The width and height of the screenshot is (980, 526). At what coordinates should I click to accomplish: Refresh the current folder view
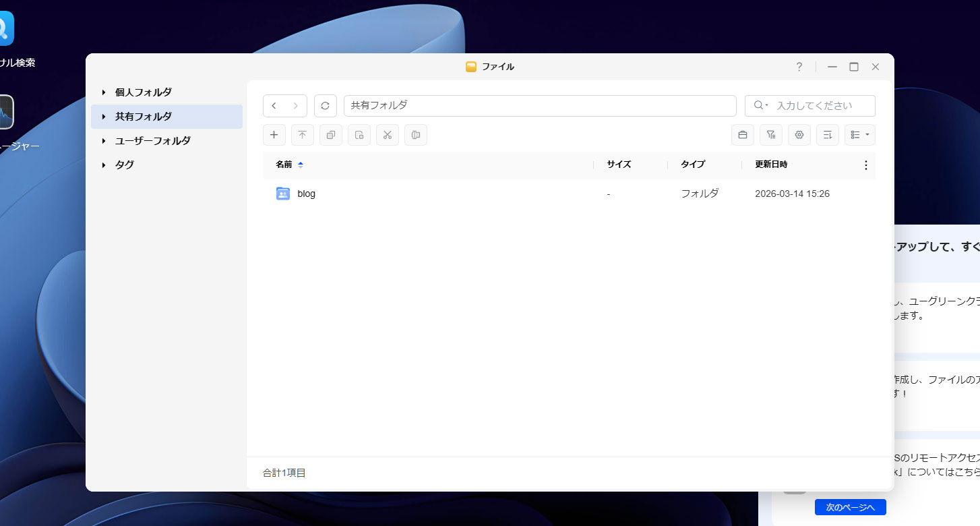click(x=326, y=105)
